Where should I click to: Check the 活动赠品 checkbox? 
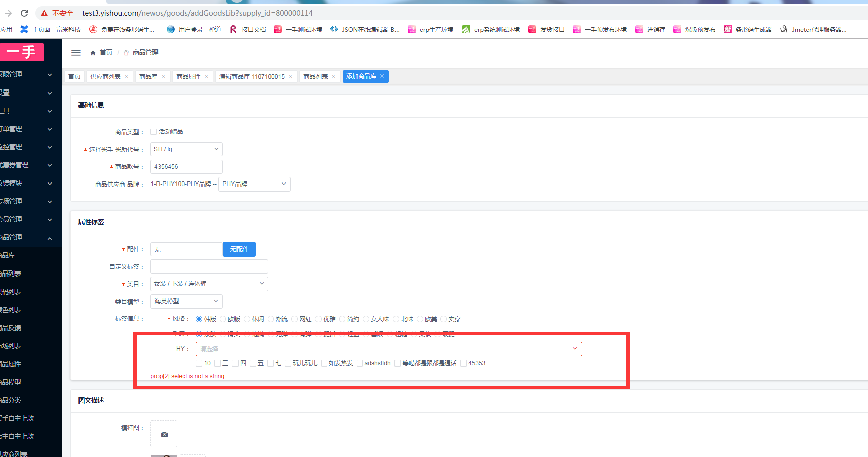click(153, 132)
